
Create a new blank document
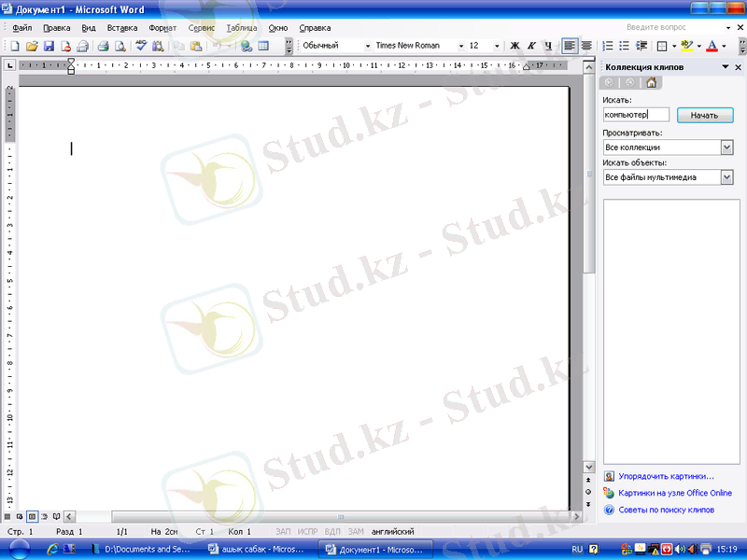click(15, 46)
